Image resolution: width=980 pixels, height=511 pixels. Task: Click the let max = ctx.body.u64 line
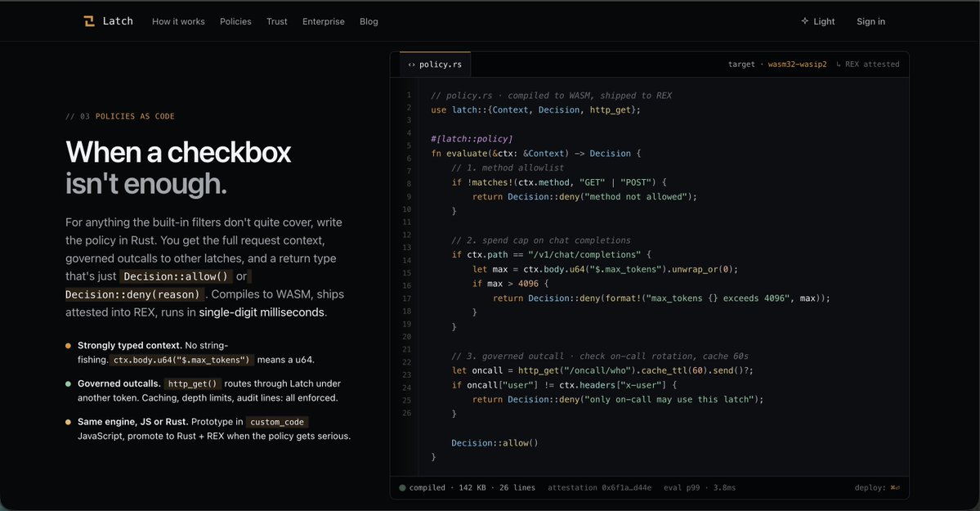(605, 269)
